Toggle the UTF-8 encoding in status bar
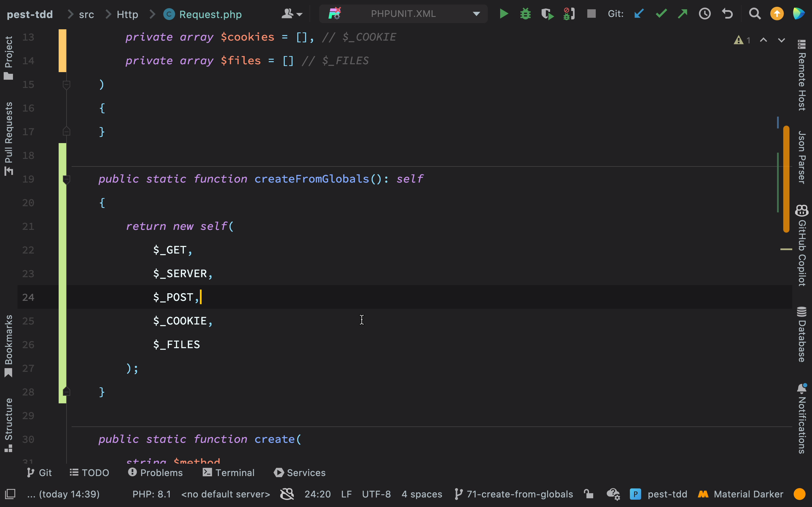Screen dimensions: 812x507 click(374, 494)
